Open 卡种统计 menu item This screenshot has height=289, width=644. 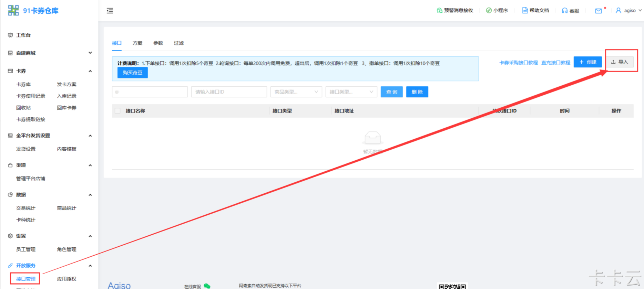[26, 220]
